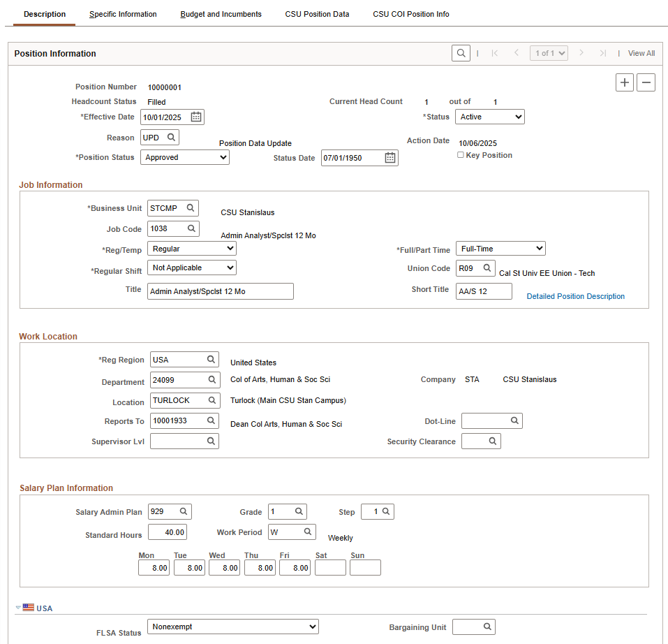Open the Status dropdown
The image size is (668, 644).
(489, 117)
